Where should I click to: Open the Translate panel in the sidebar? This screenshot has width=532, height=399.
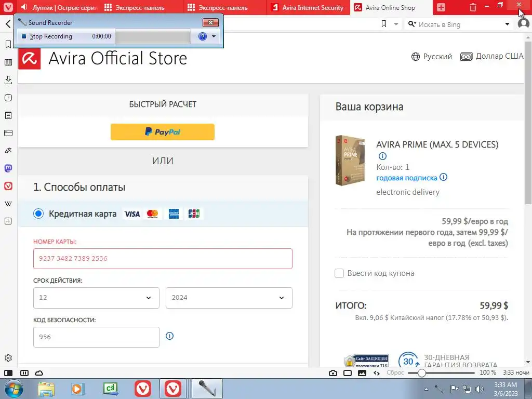point(8,151)
